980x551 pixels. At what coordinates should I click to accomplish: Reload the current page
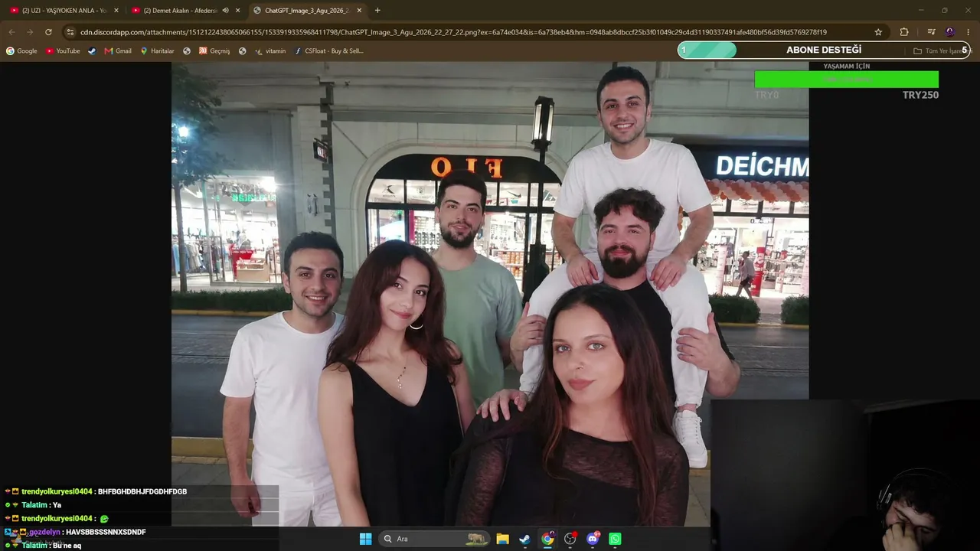pyautogui.click(x=48, y=32)
